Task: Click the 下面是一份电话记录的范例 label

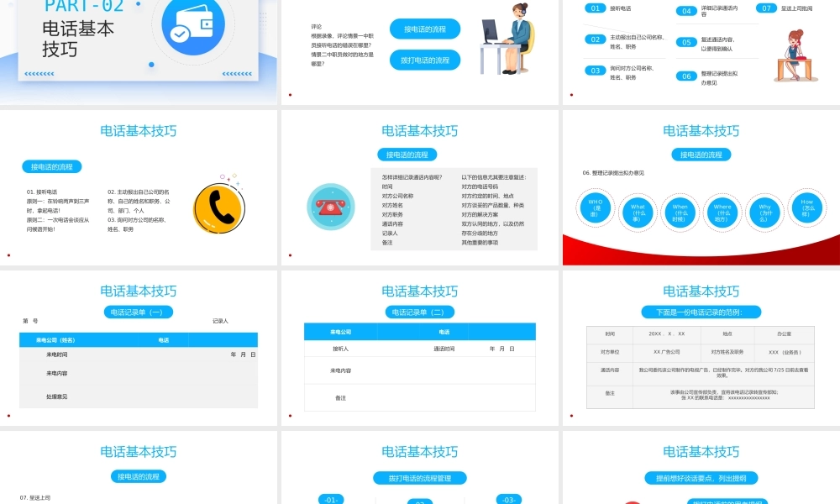Action: pos(701,312)
